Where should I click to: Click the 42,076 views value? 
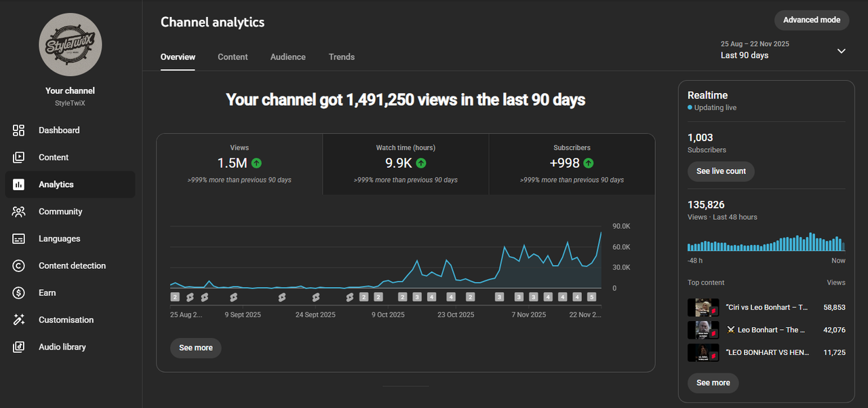[834, 330]
